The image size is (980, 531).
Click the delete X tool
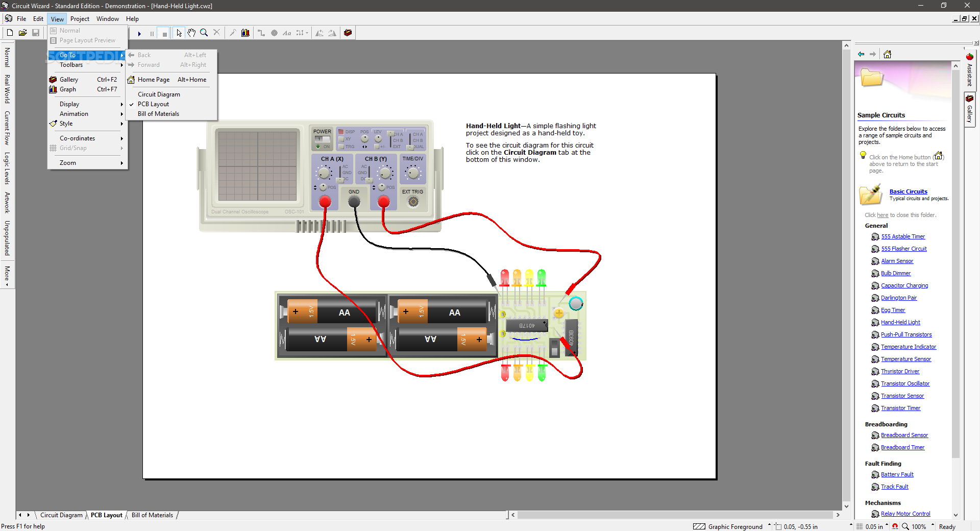click(217, 33)
